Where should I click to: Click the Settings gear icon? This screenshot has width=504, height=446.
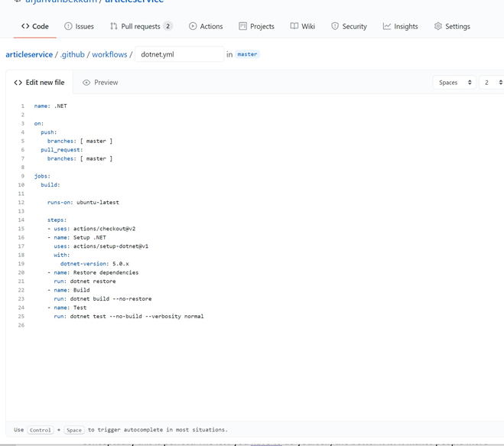click(x=437, y=26)
